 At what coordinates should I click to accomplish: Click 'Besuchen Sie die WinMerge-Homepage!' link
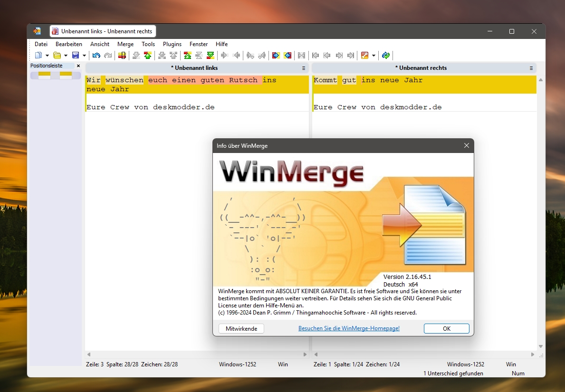(349, 328)
